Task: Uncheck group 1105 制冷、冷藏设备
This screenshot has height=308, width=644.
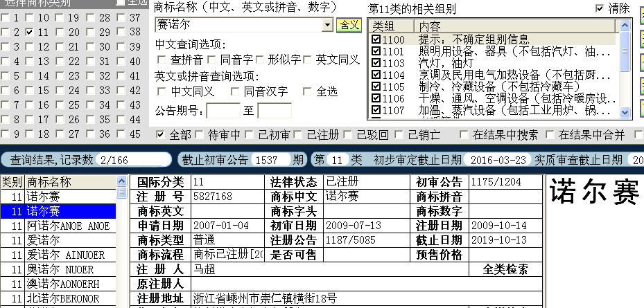Action: (x=376, y=87)
